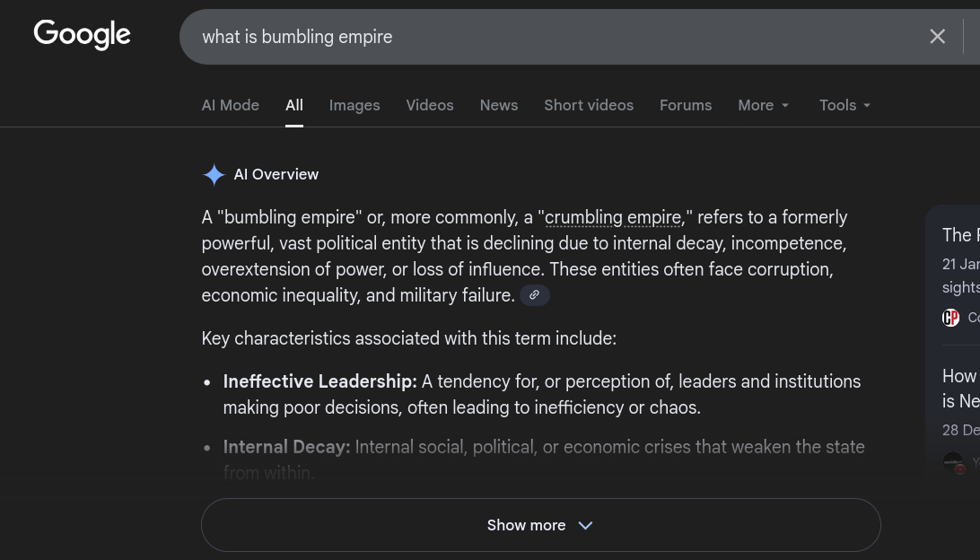Switch to the News tab
The width and height of the screenshot is (980, 560).
pos(499,105)
